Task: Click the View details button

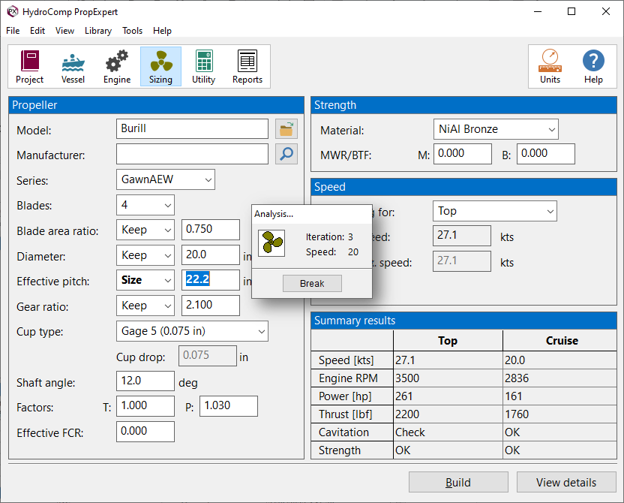Action: click(x=566, y=482)
